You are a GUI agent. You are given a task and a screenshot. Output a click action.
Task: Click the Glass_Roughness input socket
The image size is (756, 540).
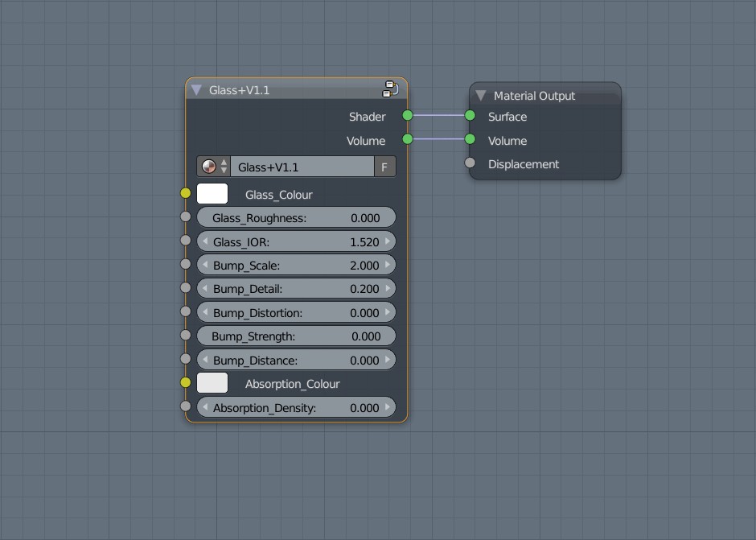[x=186, y=216]
